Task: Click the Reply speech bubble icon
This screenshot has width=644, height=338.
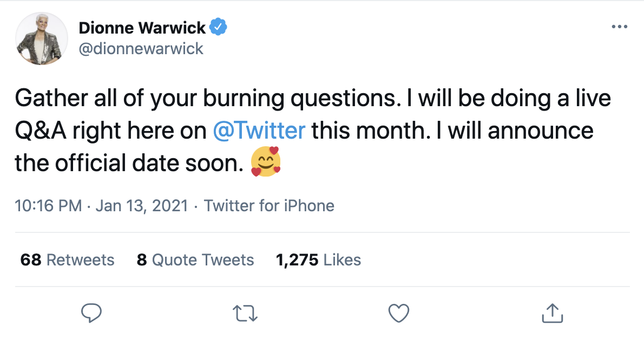Action: [x=91, y=313]
